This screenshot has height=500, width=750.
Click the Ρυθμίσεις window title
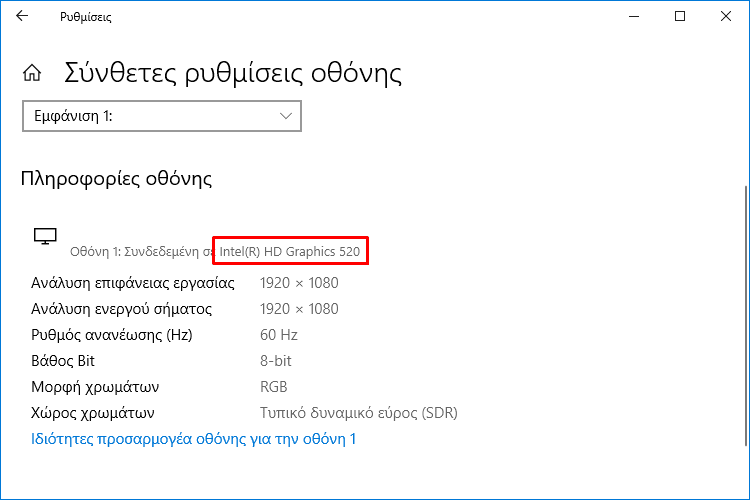click(86, 17)
